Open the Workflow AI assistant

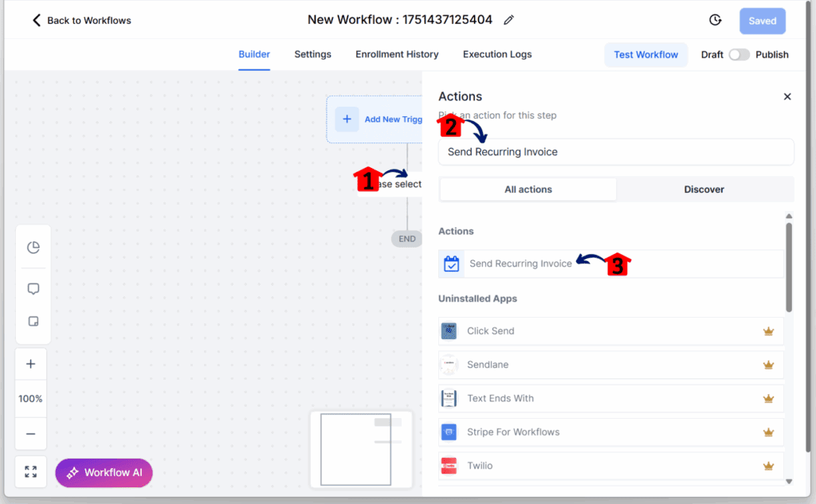(x=104, y=472)
